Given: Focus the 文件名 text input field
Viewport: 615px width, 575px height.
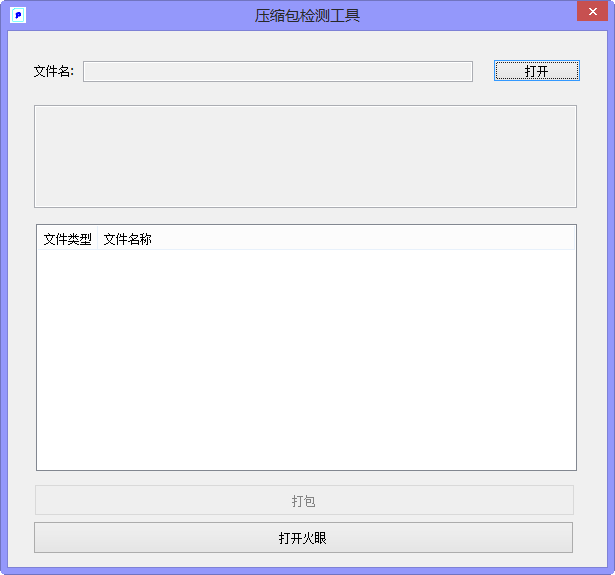Looking at the screenshot, I should [x=277, y=71].
